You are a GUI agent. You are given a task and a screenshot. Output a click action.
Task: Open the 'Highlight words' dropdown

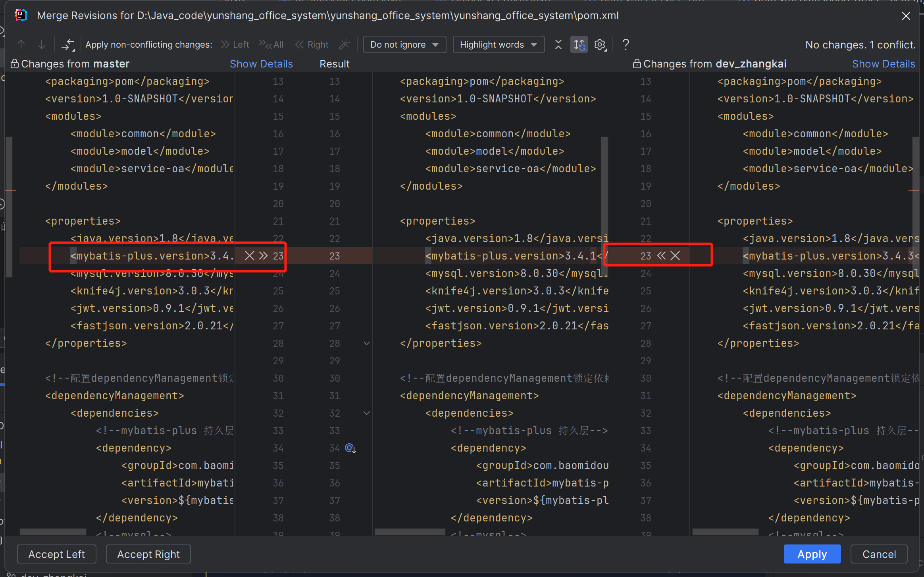(498, 44)
